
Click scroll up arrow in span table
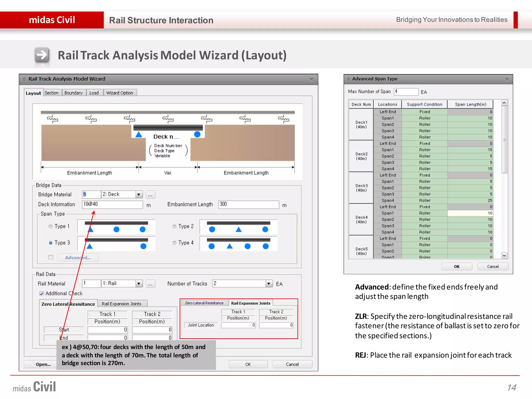pyautogui.click(x=504, y=103)
